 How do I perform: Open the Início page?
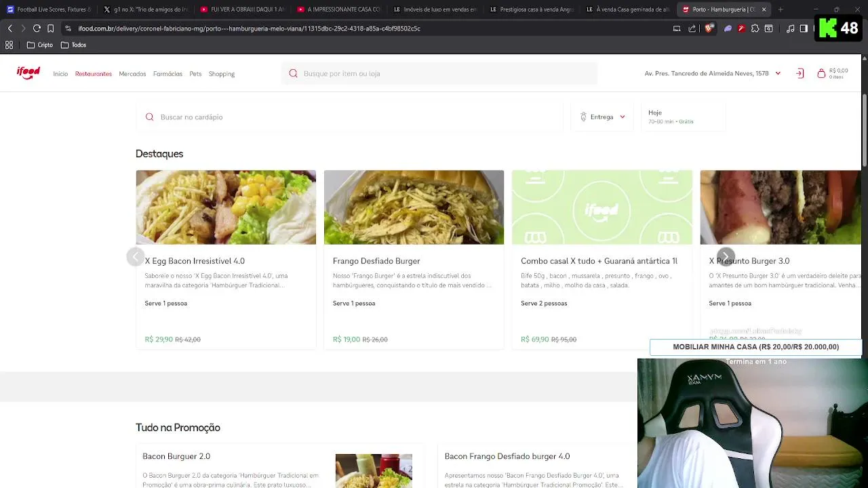[60, 74]
